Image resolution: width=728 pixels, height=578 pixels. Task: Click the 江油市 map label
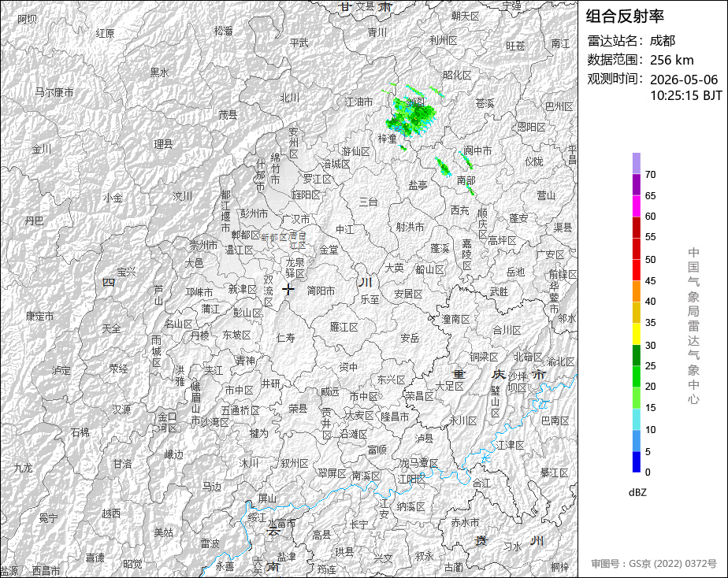pyautogui.click(x=359, y=102)
